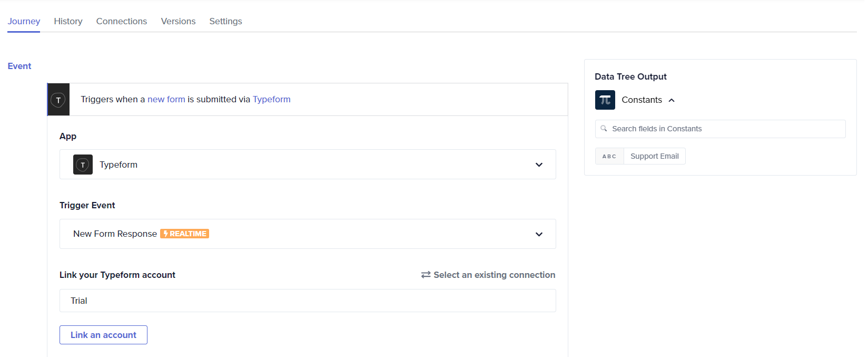Switch to the History tab
This screenshot has height=357, width=868.
[x=68, y=21]
